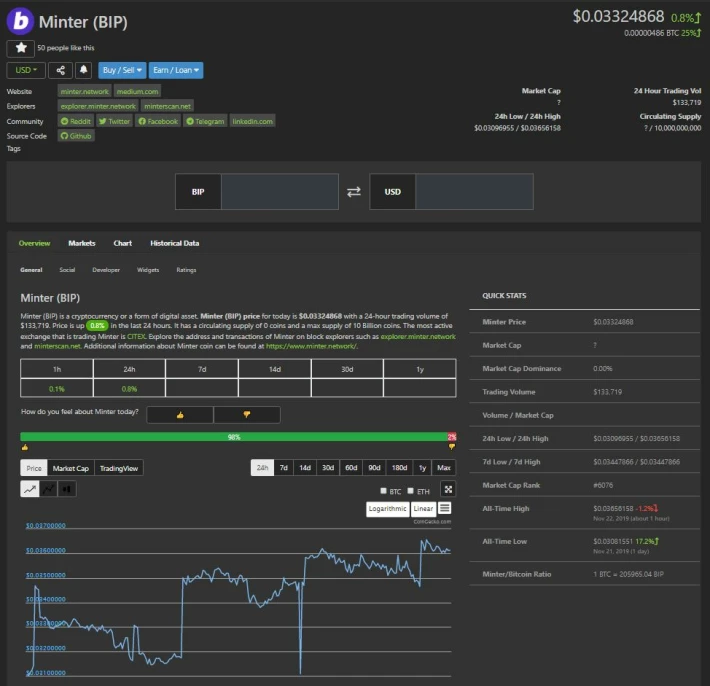Expand the Buy / Sell dropdown
This screenshot has width=710, height=686.
point(122,70)
